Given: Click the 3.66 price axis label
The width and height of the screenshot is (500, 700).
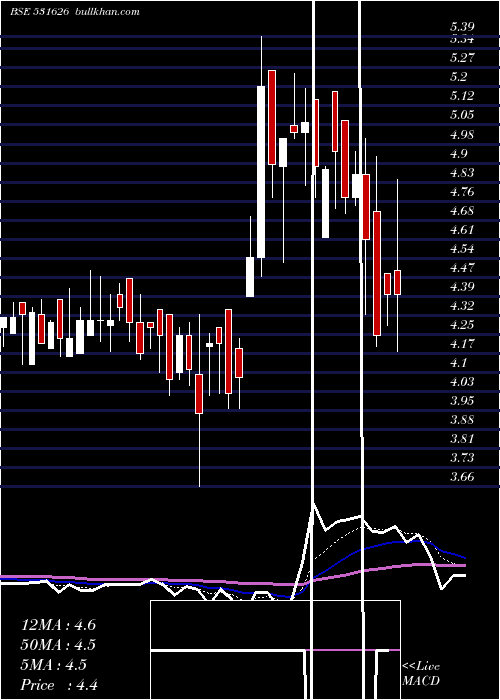Looking at the screenshot, I should tap(462, 477).
